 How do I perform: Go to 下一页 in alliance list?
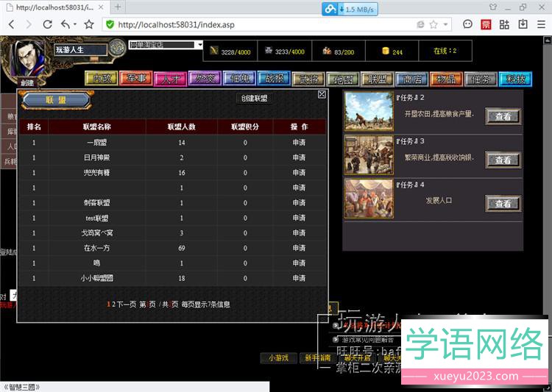point(126,304)
